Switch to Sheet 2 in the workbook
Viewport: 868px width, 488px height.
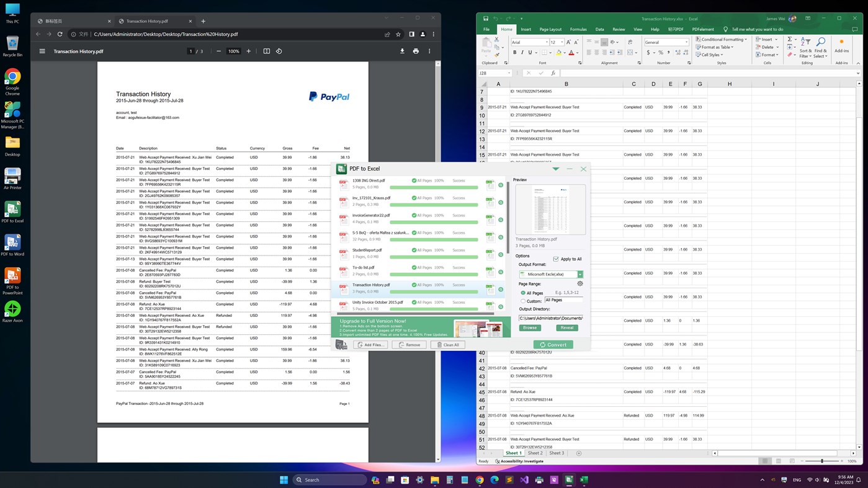(x=535, y=453)
